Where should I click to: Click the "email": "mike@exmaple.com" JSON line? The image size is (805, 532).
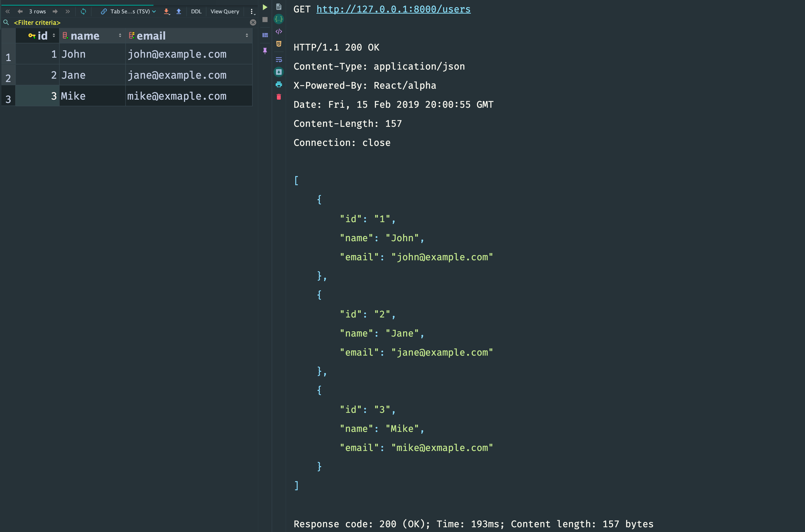[417, 448]
